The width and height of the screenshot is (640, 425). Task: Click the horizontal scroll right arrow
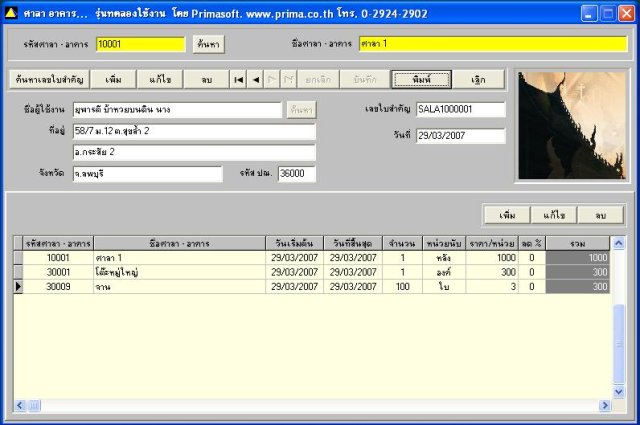click(604, 405)
